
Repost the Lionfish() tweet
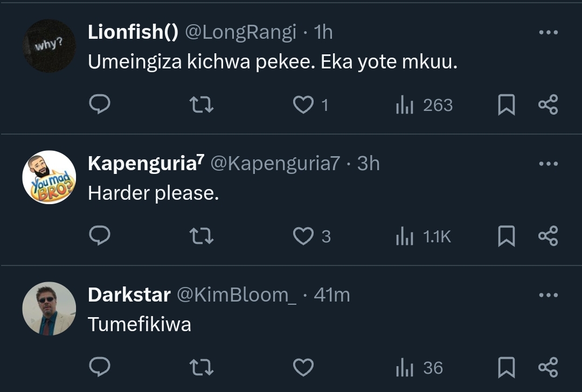[202, 105]
